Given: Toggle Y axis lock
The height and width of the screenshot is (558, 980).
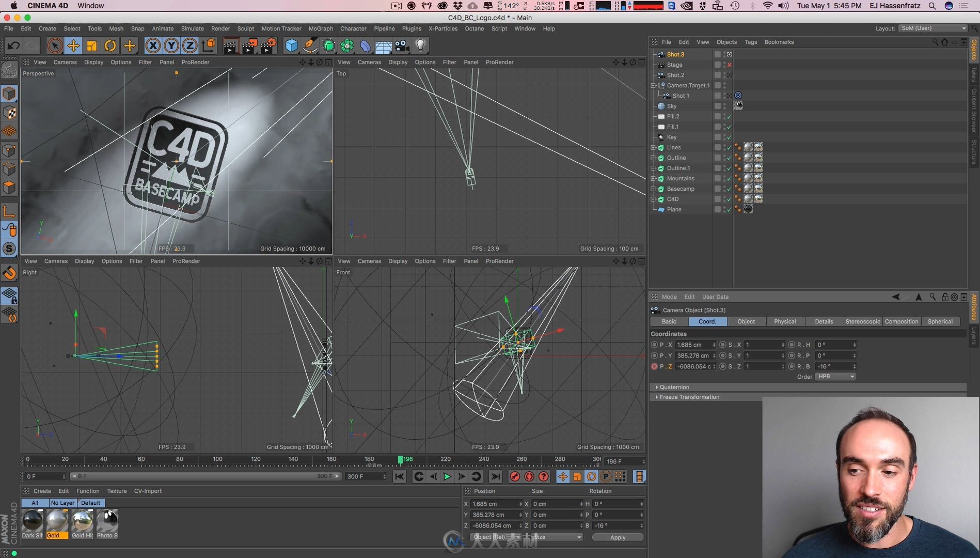Looking at the screenshot, I should (x=171, y=45).
